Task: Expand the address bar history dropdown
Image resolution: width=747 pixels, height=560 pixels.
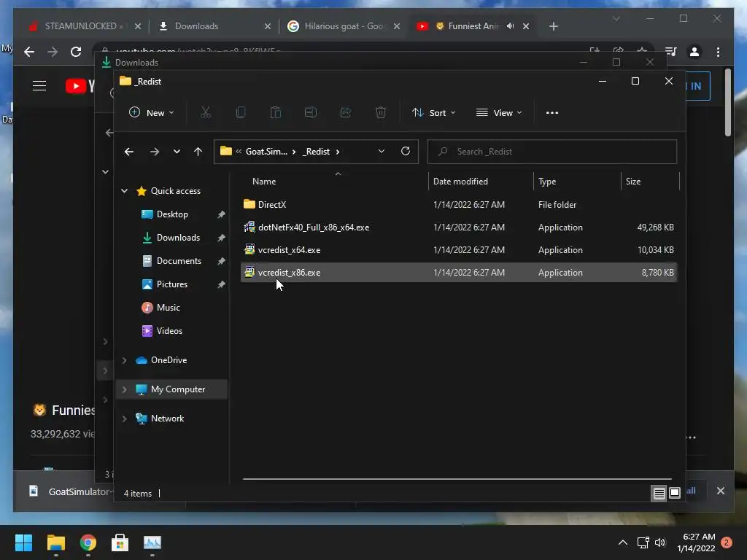Action: point(381,151)
